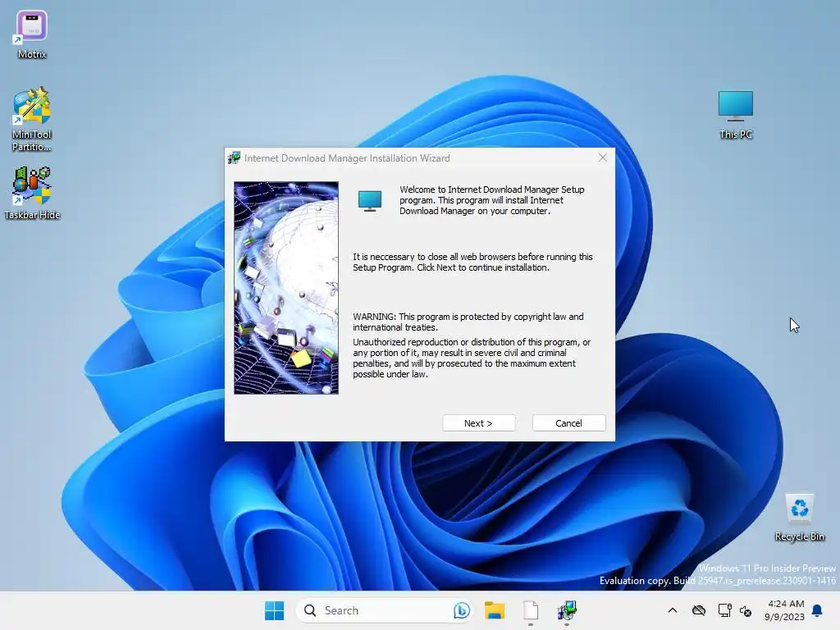Open Bing chat icon in search box
840x630 pixels.
pyautogui.click(x=461, y=610)
